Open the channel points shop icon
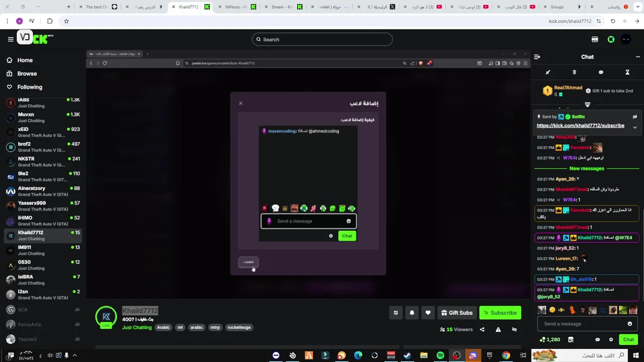The image size is (644, 362). pyautogui.click(x=571, y=339)
